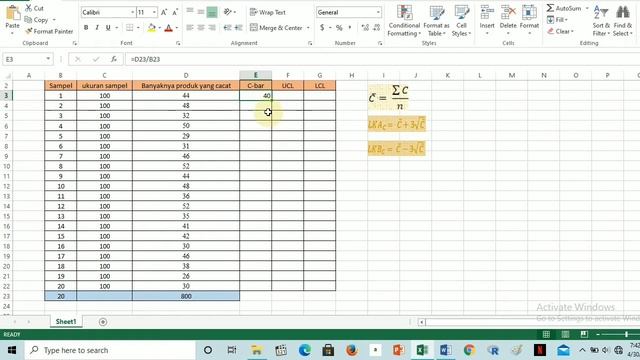Viewport: 640px width, 360px height.
Task: Apply the red font color
Action: pos(169,28)
